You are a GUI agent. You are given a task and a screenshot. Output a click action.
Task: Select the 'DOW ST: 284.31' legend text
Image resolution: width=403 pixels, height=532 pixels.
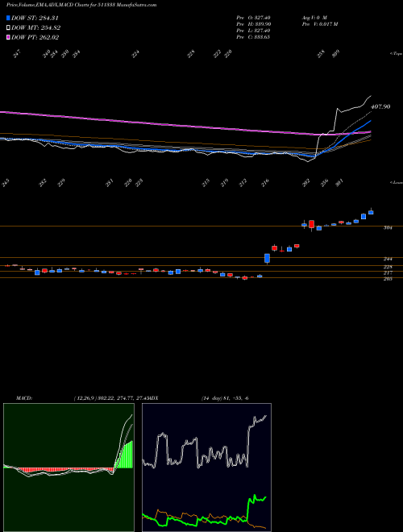(x=35, y=18)
